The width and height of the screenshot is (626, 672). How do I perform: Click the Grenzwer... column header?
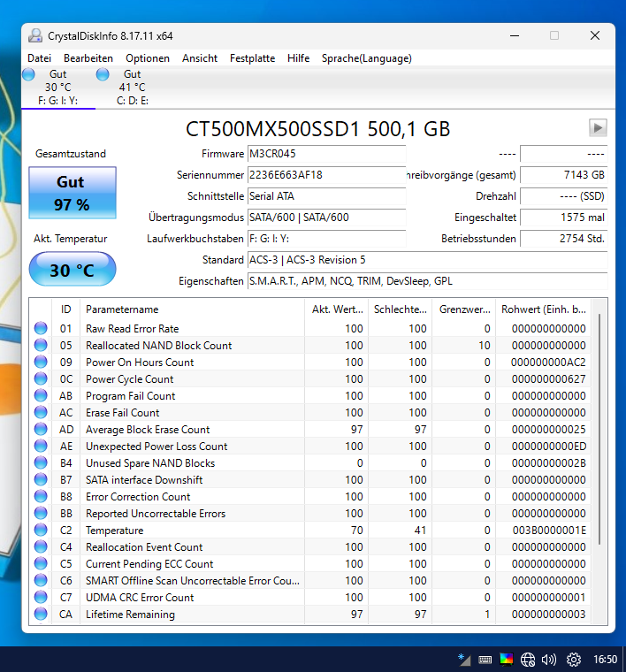464,309
